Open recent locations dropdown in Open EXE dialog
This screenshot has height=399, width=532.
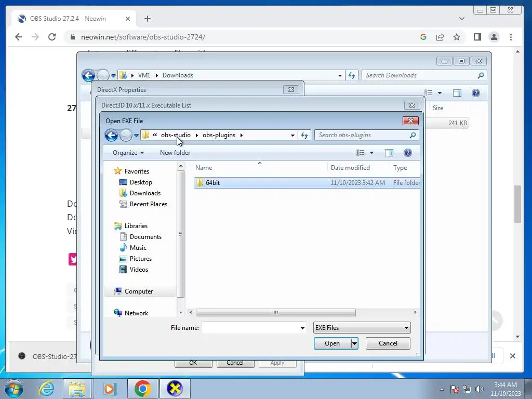coord(136,135)
